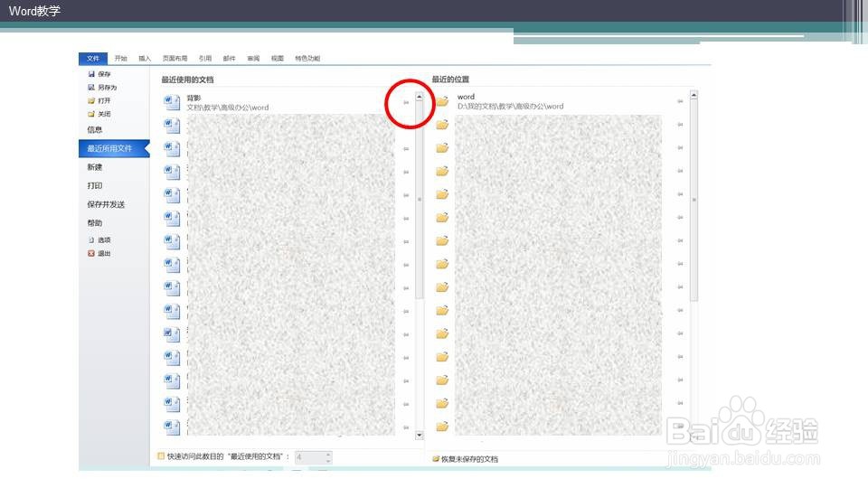
Task: Open 选项 (Options) from the sidebar
Action: pyautogui.click(x=99, y=239)
